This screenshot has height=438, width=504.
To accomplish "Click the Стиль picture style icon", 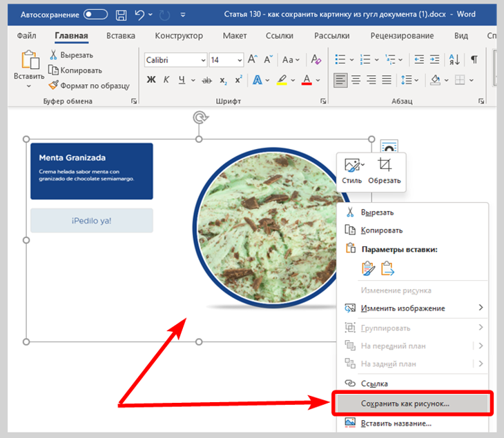I will 352,171.
